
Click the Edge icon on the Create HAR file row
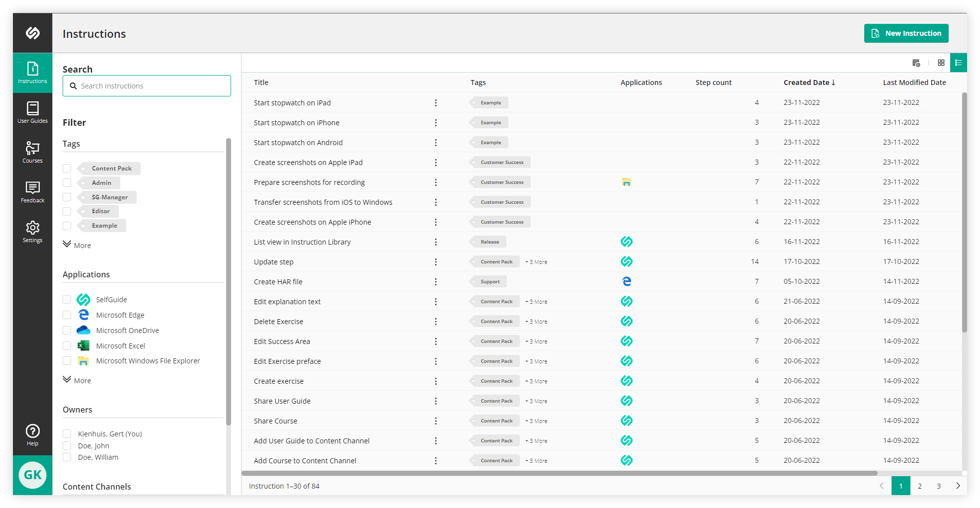click(x=627, y=281)
